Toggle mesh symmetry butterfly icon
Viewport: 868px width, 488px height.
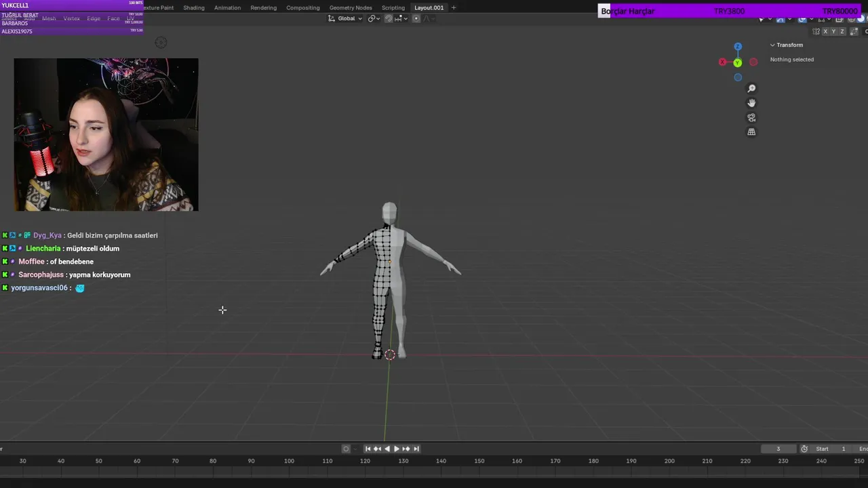tap(816, 31)
